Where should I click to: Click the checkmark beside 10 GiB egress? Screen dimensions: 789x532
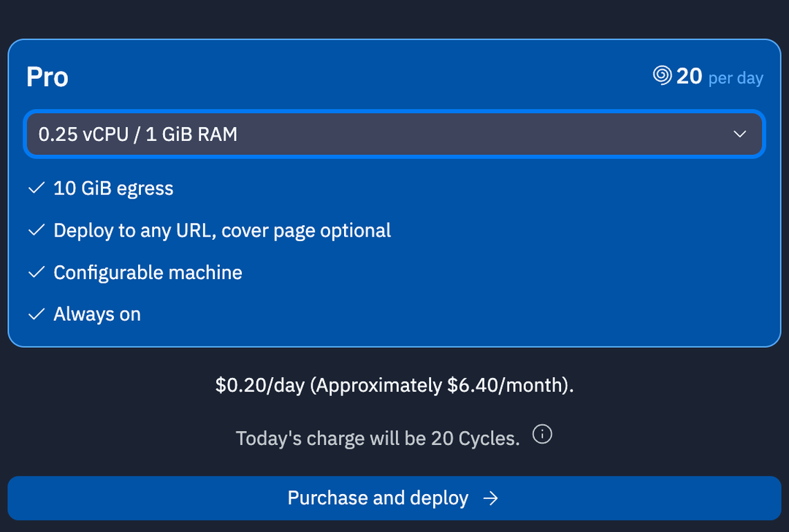pyautogui.click(x=37, y=189)
